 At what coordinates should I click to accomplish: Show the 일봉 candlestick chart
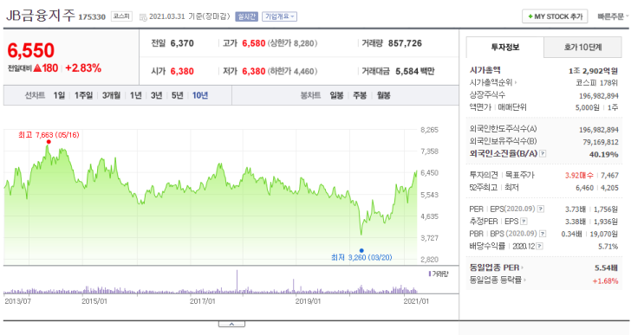click(x=336, y=95)
